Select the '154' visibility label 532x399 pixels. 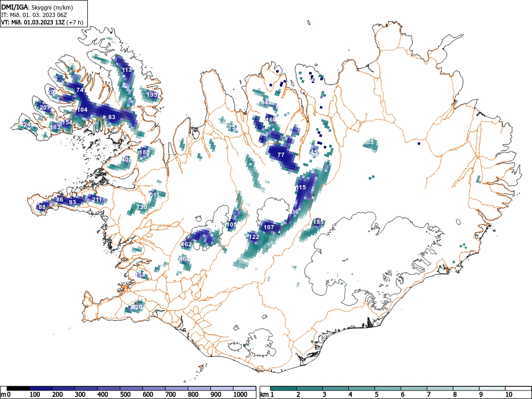click(x=67, y=122)
